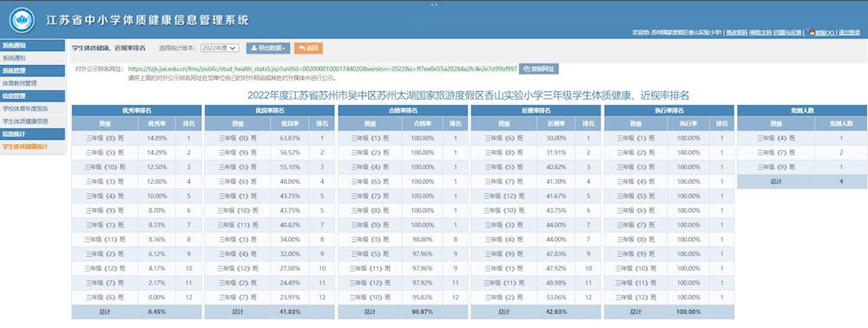Click the 53.06% myopia rate cell
The height and width of the screenshot is (328, 868).
point(556,298)
